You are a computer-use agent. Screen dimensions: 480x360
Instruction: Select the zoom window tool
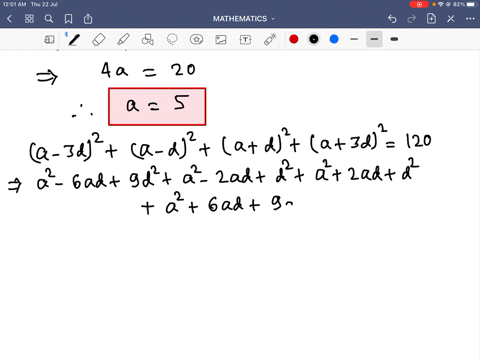(49, 40)
